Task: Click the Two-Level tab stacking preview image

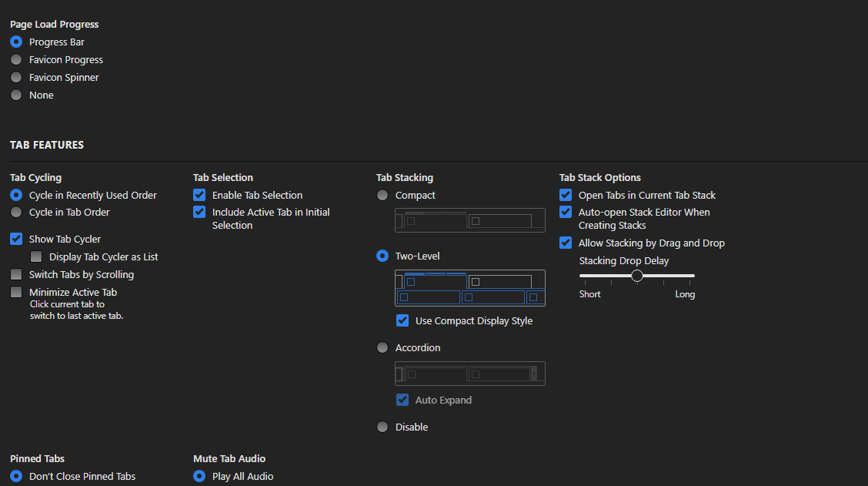Action: [469, 288]
